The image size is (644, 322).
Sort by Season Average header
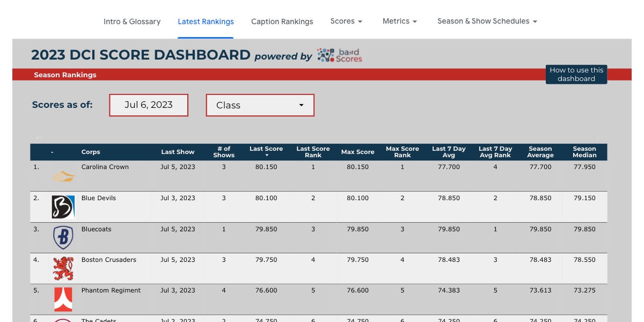tap(540, 152)
